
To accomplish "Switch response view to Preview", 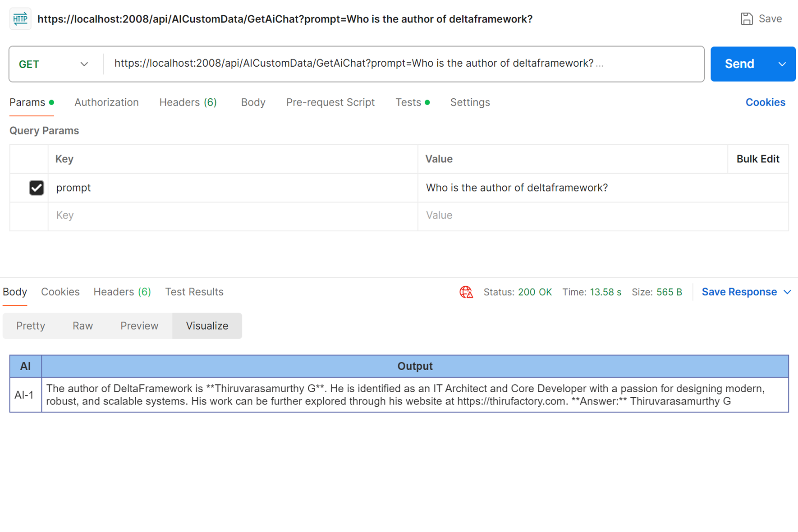I will tap(139, 326).
